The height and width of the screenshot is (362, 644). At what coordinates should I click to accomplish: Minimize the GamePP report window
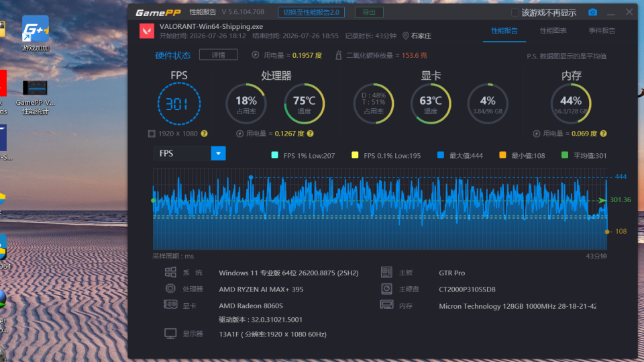coord(611,13)
